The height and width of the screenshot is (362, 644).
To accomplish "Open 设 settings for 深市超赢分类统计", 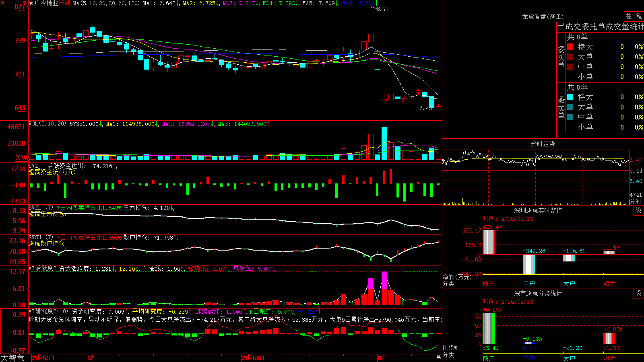I will 639,293.
